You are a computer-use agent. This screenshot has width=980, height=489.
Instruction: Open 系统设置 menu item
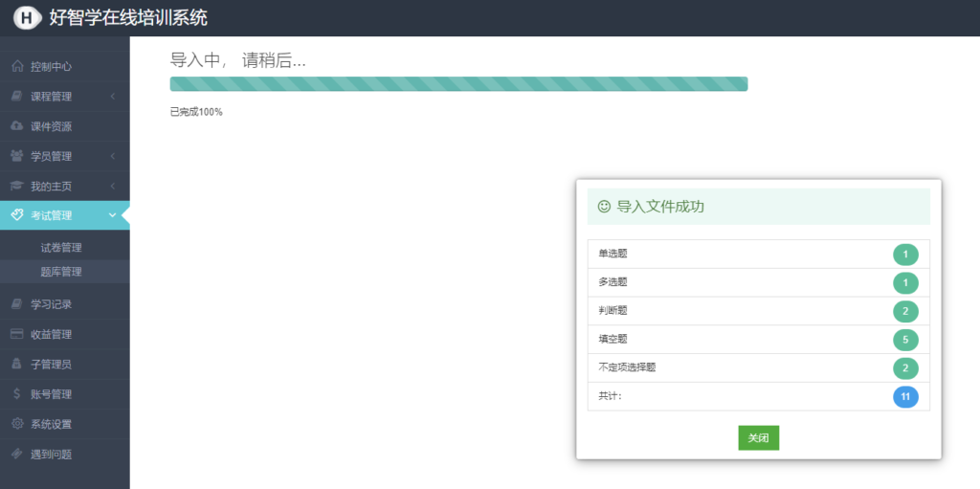tap(65, 425)
